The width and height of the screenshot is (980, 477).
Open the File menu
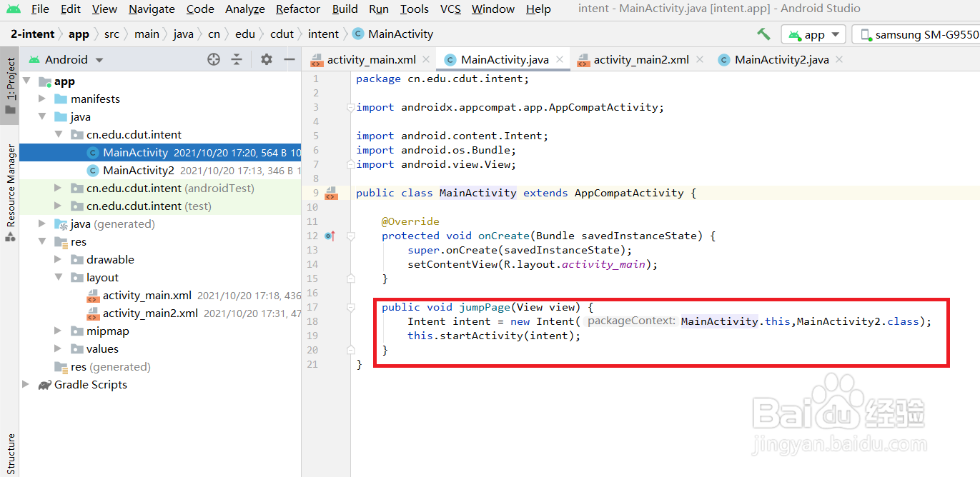[x=40, y=9]
